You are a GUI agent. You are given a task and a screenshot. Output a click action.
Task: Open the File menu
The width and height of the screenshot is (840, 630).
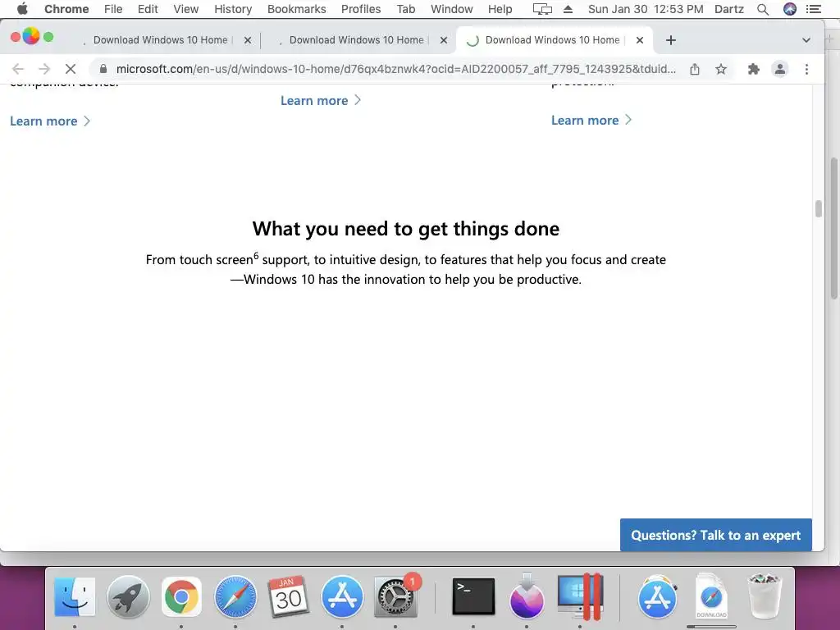click(113, 9)
